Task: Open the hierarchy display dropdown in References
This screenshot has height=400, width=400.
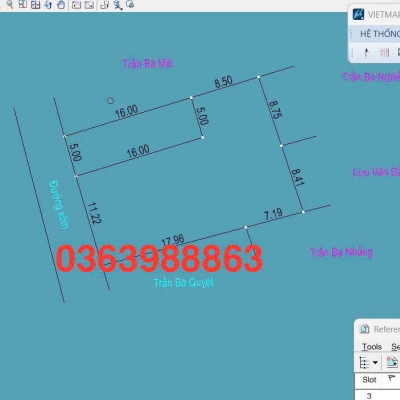Action: pos(368,362)
